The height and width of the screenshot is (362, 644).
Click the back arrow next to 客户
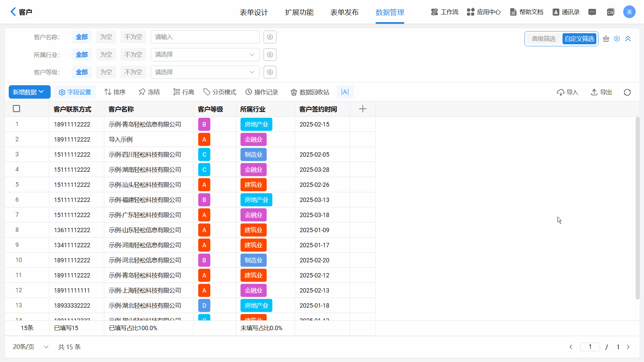pyautogui.click(x=13, y=12)
